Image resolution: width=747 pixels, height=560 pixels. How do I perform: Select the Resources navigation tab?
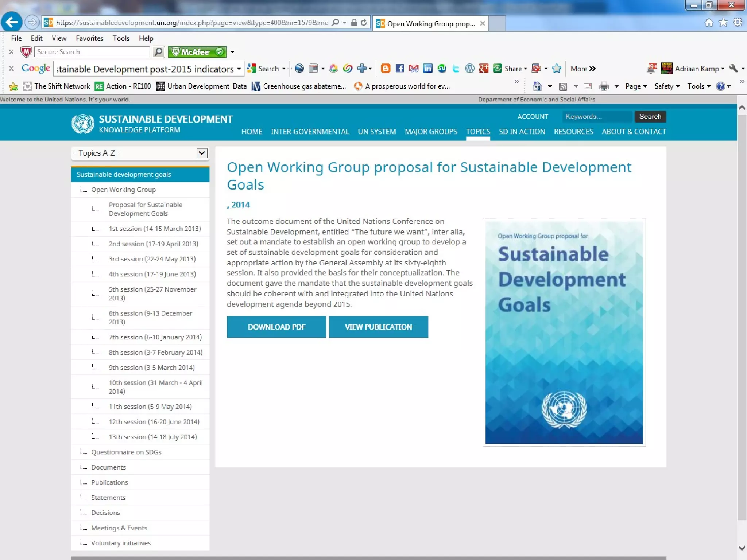tap(573, 132)
